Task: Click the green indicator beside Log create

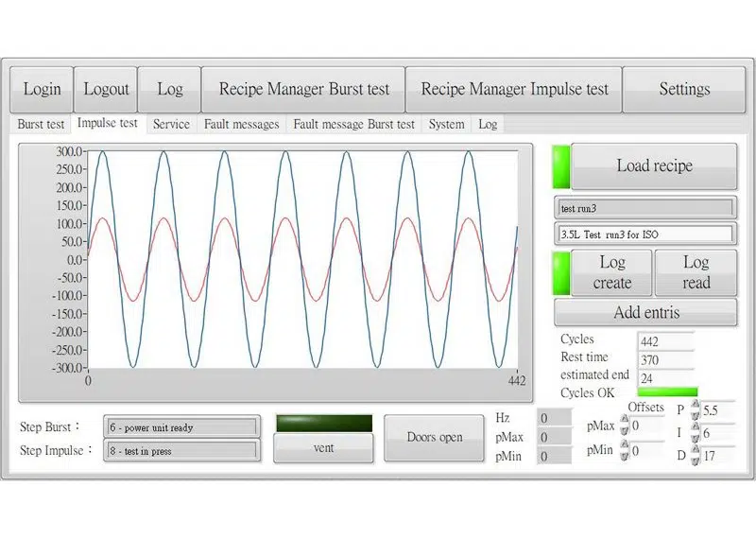Action: click(x=561, y=273)
